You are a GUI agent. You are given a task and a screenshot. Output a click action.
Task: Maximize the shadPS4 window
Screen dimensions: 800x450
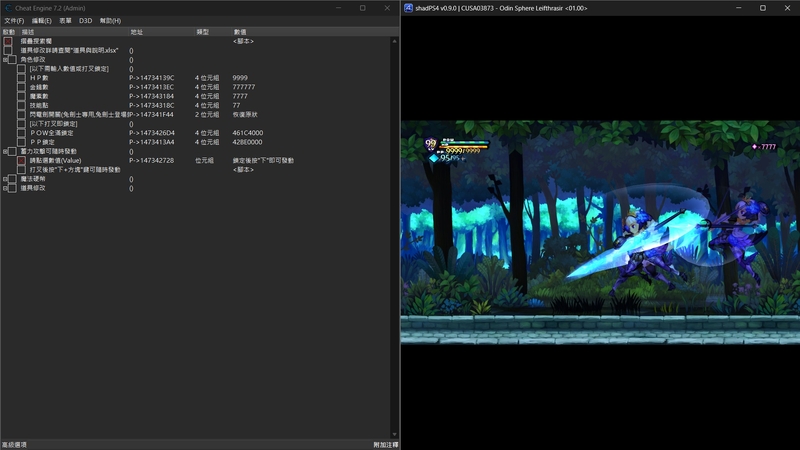point(763,8)
